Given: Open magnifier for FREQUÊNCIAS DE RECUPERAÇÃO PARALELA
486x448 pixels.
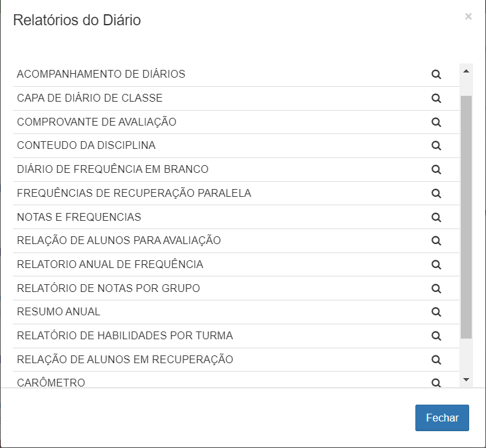Looking at the screenshot, I should coord(436,193).
